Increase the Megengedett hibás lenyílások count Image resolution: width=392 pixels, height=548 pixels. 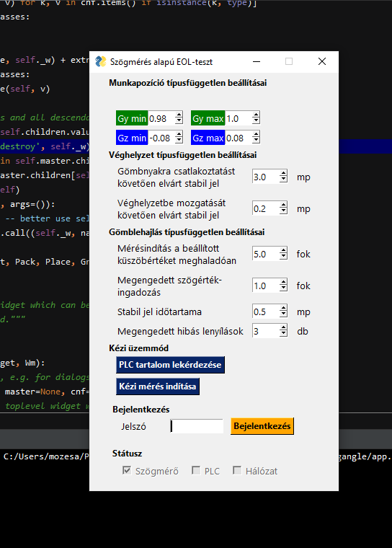[x=283, y=328]
